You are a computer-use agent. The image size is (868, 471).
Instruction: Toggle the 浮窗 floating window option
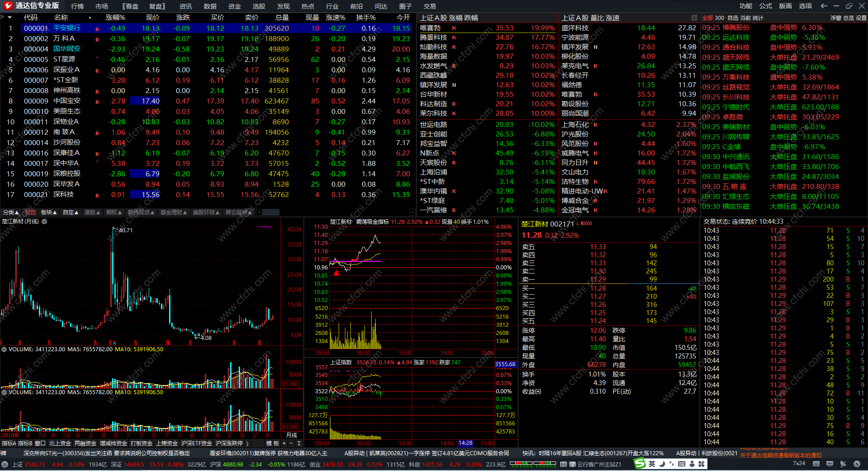[x=835, y=18]
